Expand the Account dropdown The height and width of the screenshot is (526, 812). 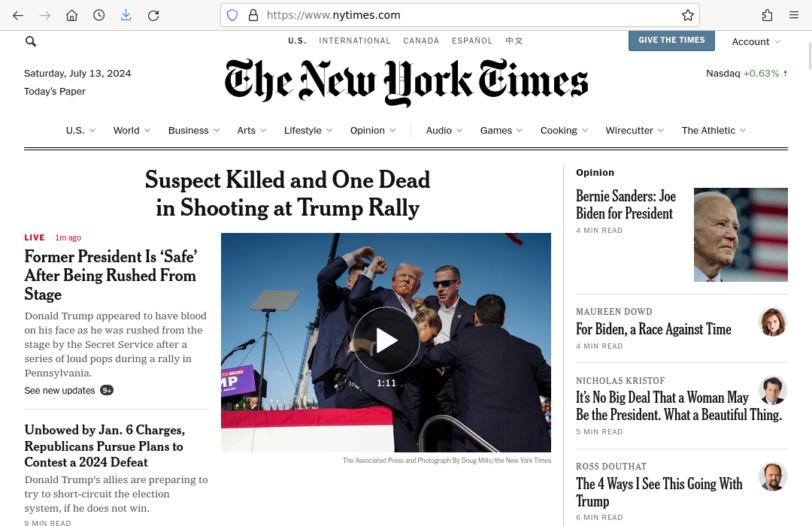click(756, 41)
